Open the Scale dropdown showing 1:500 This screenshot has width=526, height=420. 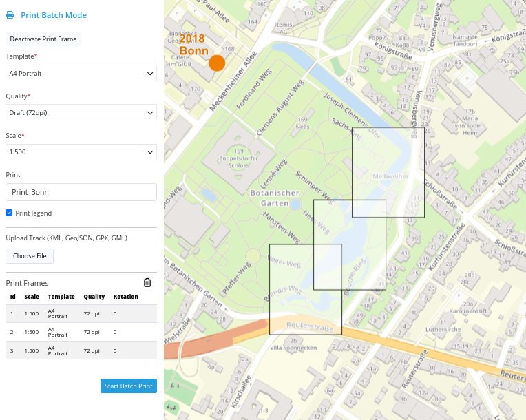pyautogui.click(x=81, y=151)
